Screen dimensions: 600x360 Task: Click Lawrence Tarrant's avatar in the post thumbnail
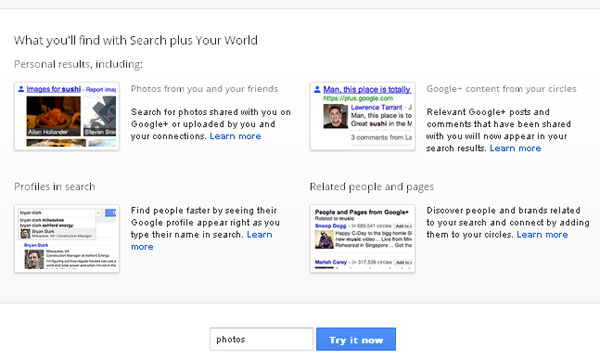tap(335, 116)
